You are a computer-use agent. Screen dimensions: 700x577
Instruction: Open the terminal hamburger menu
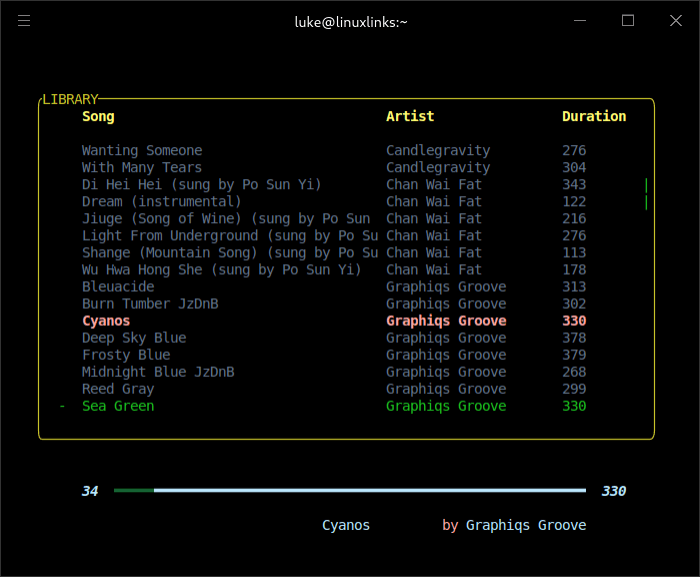pyautogui.click(x=25, y=21)
